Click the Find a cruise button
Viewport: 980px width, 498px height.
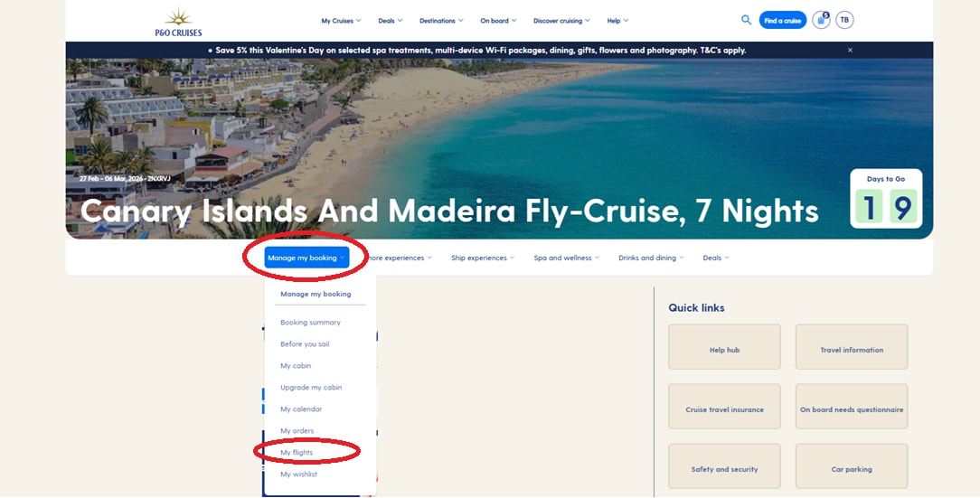click(x=783, y=20)
